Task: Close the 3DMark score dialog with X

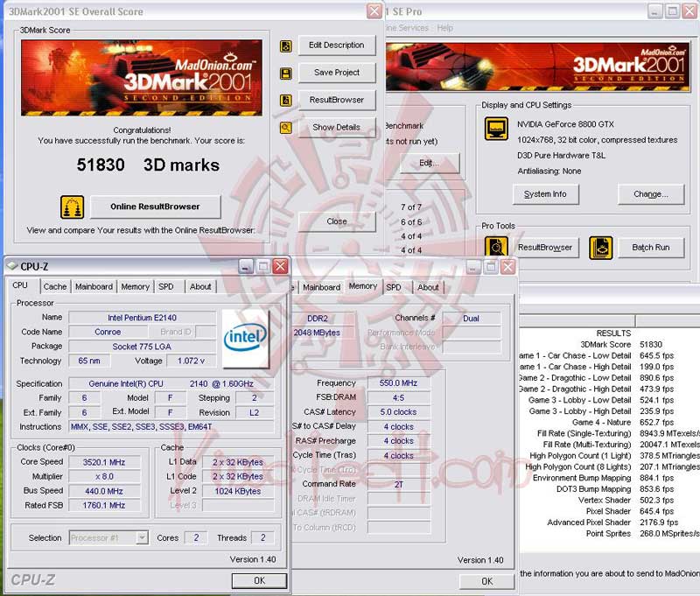Action: (374, 11)
